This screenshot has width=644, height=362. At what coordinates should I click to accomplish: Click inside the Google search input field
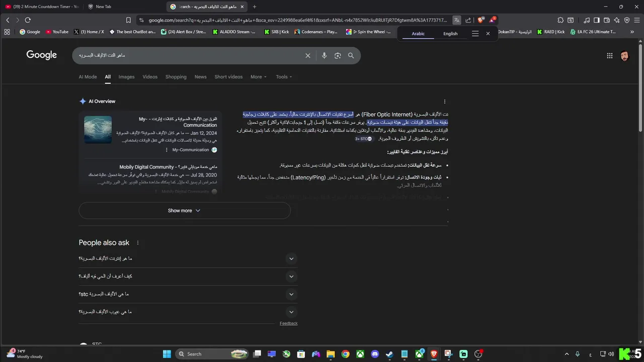pyautogui.click(x=189, y=56)
